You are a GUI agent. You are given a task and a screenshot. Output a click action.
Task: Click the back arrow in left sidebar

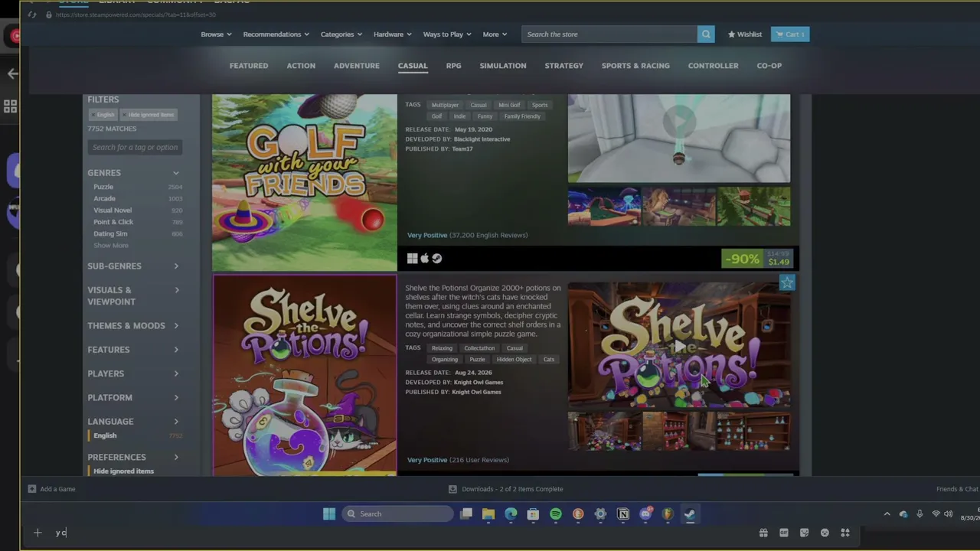click(x=12, y=74)
